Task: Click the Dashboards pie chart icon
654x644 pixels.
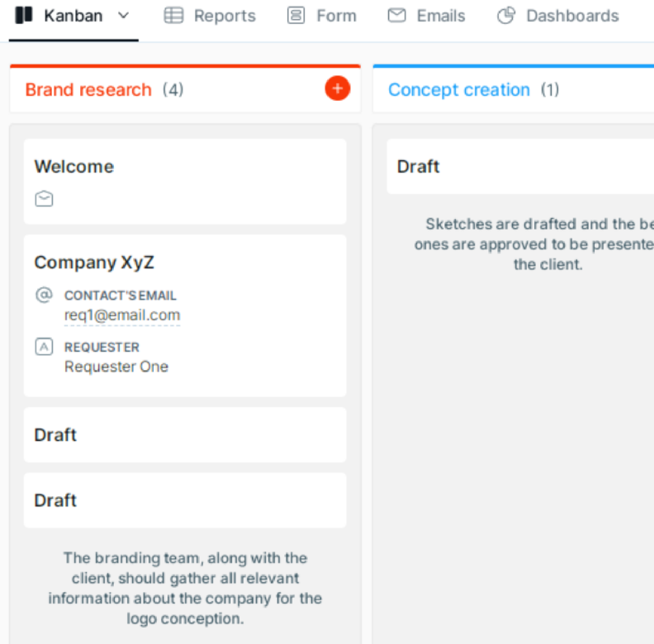Action: pos(506,15)
